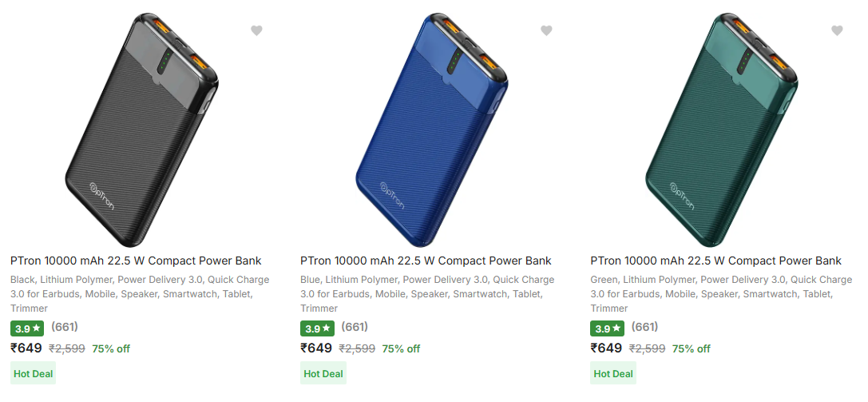Click Hot Deal badge on green power bank
Viewport: 868px width, 402px height.
[x=613, y=373]
